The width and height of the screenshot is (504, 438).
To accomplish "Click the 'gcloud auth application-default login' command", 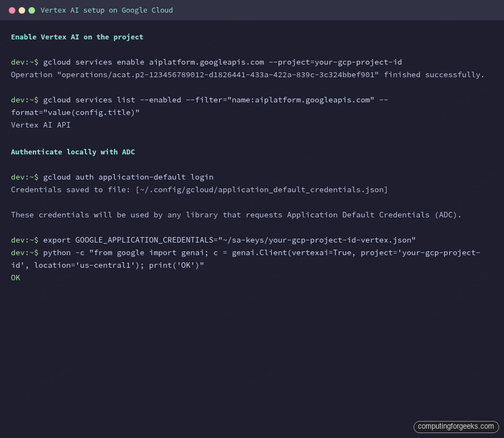I will [x=112, y=177].
